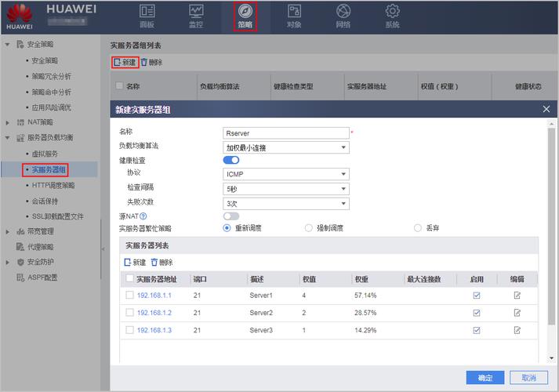Open the 协议 ICMP dropdown
This screenshot has height=392, width=559.
click(286, 174)
